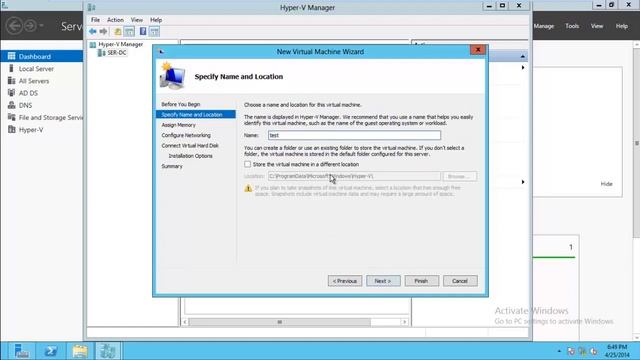Click the left arrow of horizontal scrollbar
Viewport: 640px width, 360px height.
pyautogui.click(x=185, y=322)
